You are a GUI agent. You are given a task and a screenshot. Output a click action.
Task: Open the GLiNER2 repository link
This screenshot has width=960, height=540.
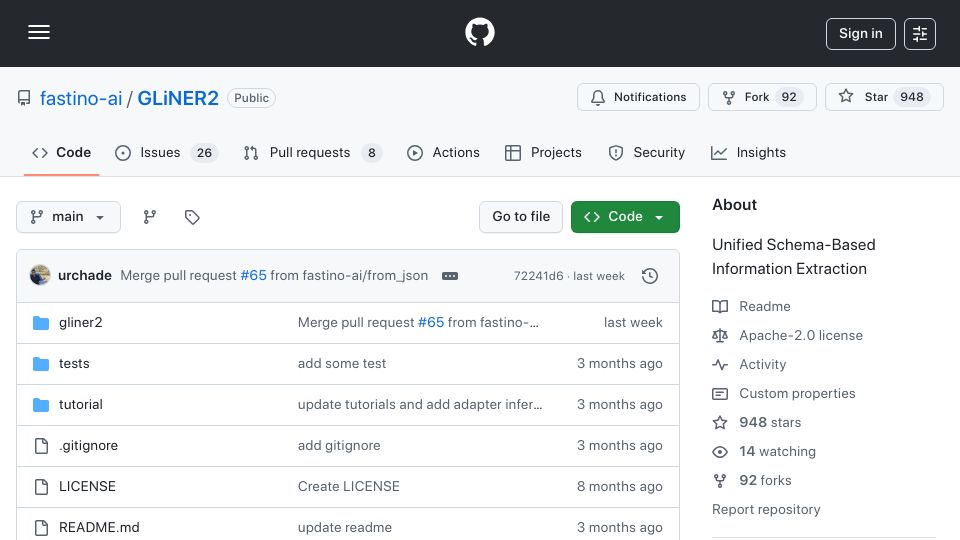178,98
